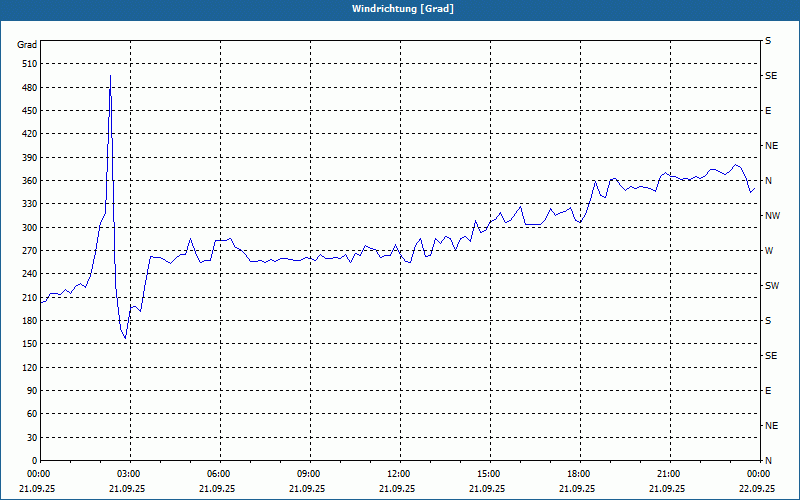Click the 'S' compass label on the 180 gridline
Image resolution: width=800 pixels, height=500 pixels.
768,321
